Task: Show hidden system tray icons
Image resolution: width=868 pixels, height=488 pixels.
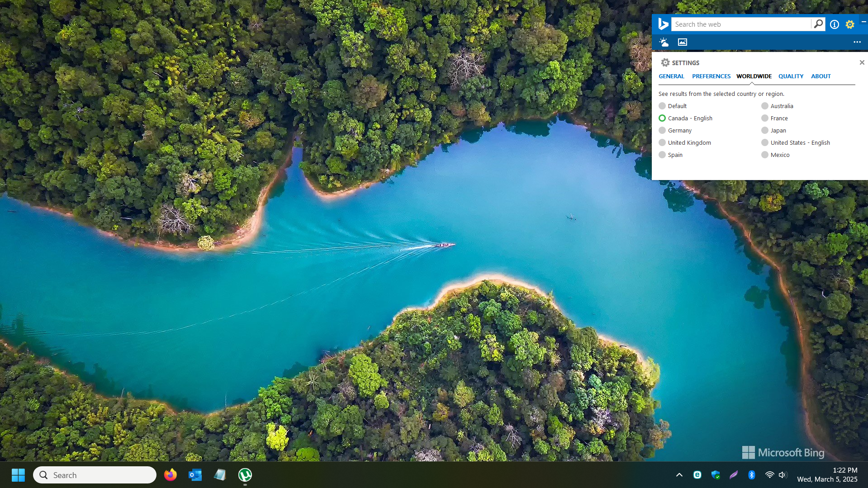Action: click(x=679, y=475)
